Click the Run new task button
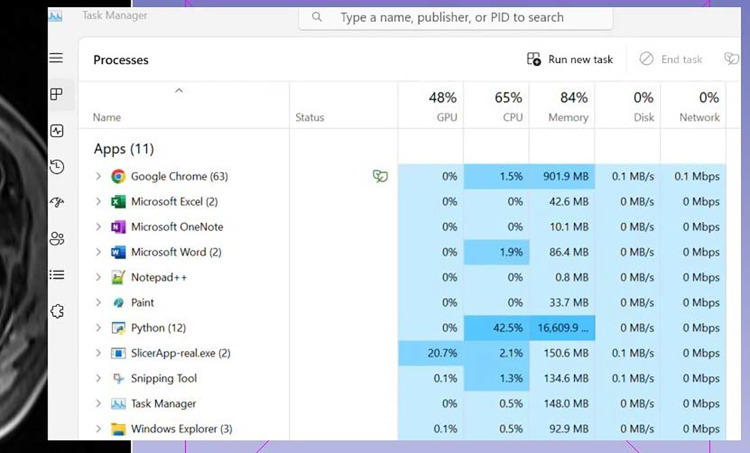This screenshot has height=453, width=750. click(x=570, y=60)
